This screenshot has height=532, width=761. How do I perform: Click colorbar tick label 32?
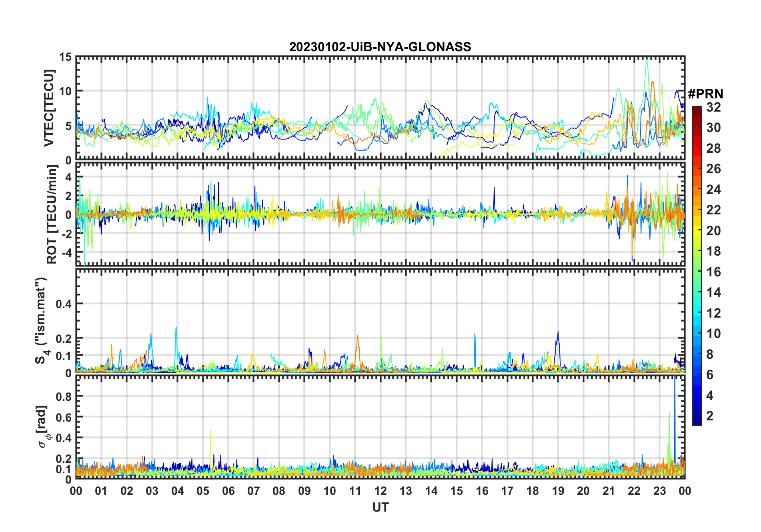click(713, 107)
